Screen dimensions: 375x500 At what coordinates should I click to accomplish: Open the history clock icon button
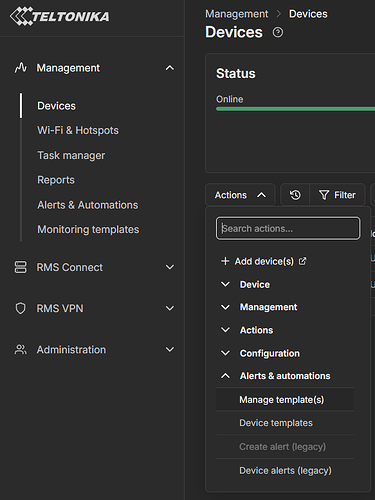(295, 195)
